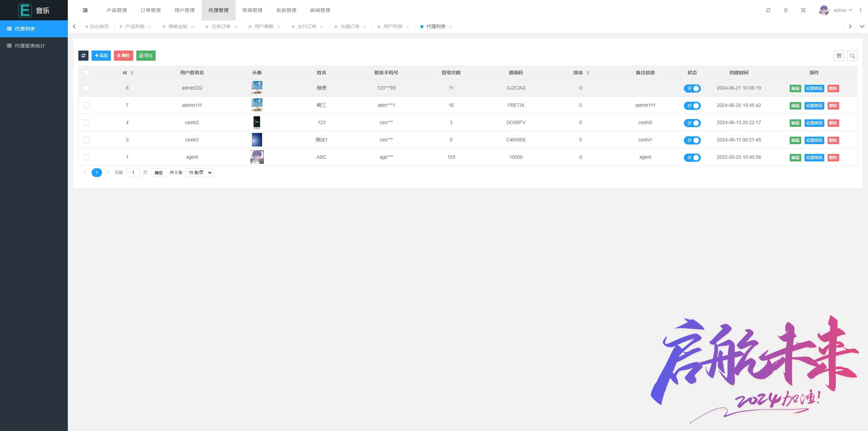Click the red 删除 toolbar button
The height and width of the screenshot is (431, 868).
pyautogui.click(x=123, y=56)
